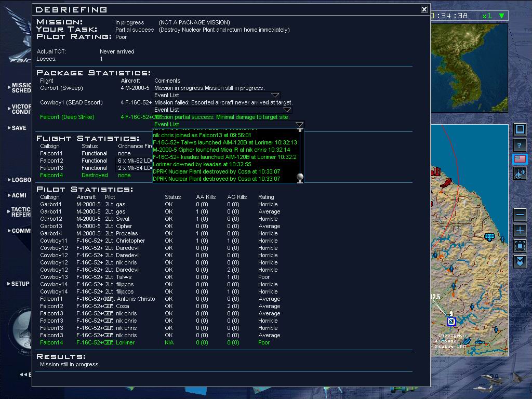Screen dimensions: 532x399
Task: Click the down chevron map options icon
Action: coord(520,261)
